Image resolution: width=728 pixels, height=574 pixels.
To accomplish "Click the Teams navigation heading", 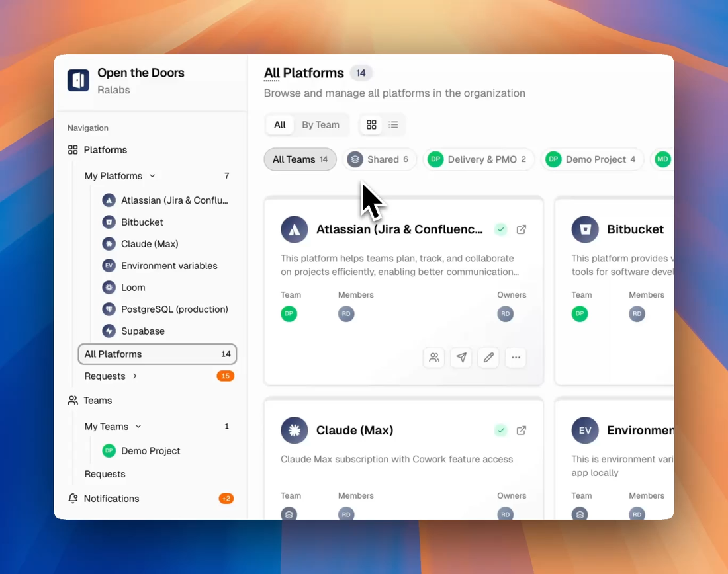I will (x=97, y=401).
